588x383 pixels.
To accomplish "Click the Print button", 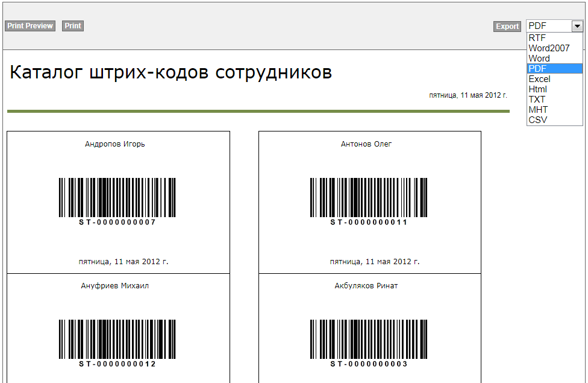I will 73,26.
